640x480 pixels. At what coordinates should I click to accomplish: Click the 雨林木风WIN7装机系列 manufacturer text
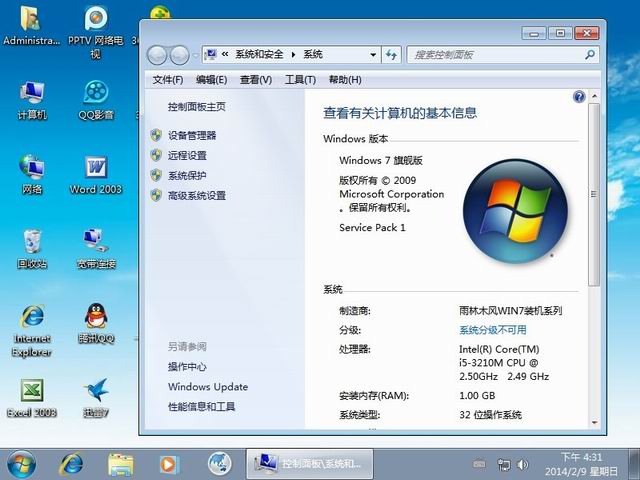point(510,311)
